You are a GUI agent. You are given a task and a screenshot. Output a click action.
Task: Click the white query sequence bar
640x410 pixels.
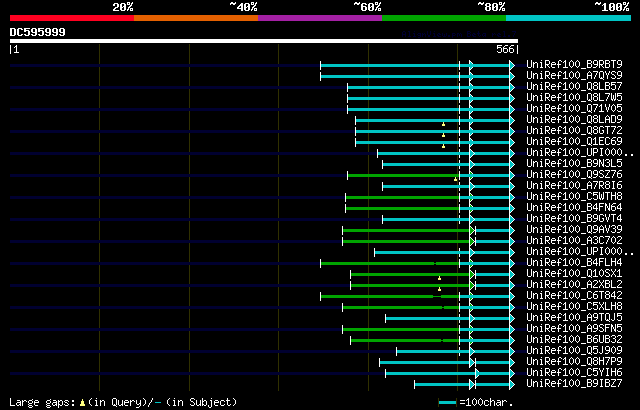coord(264,41)
